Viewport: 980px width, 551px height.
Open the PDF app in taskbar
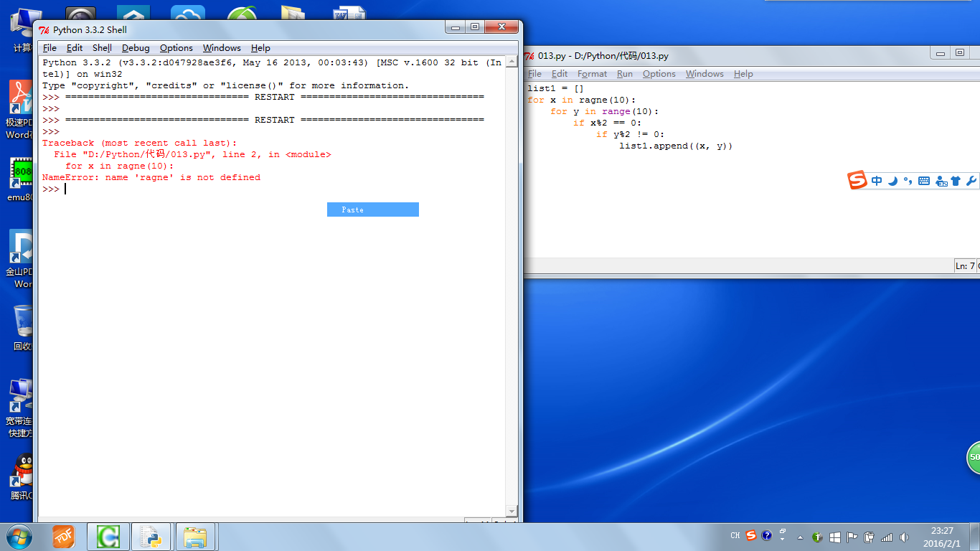point(64,537)
